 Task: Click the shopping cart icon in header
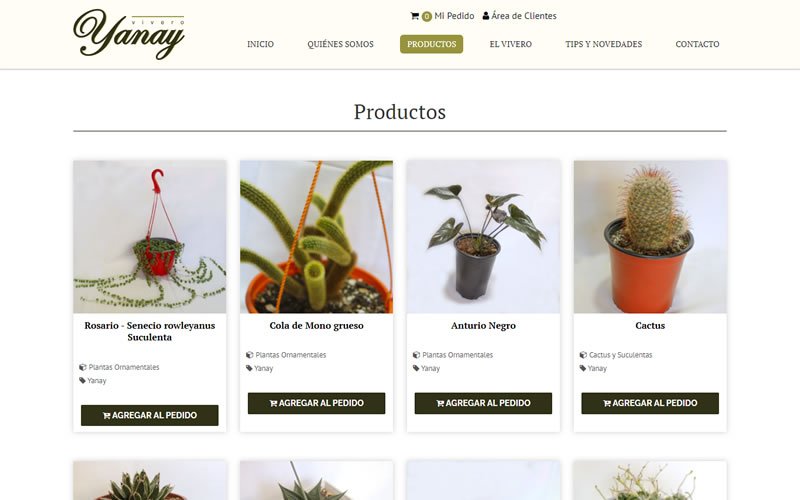pyautogui.click(x=414, y=16)
